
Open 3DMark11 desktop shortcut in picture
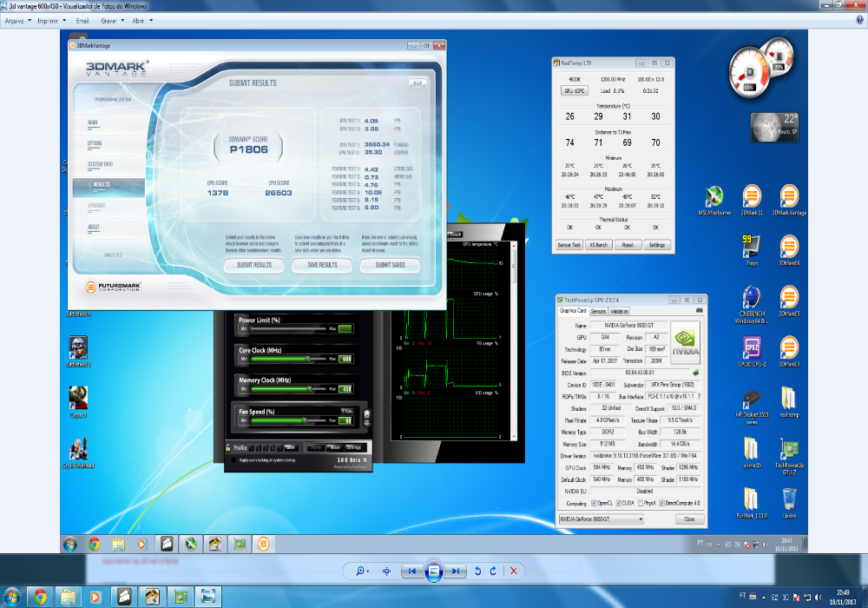coord(752,201)
